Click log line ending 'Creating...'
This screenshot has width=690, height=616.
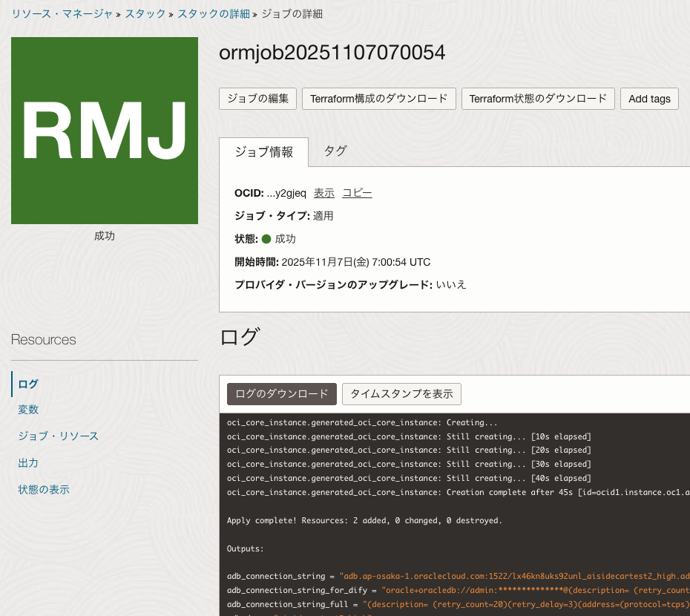[362, 423]
